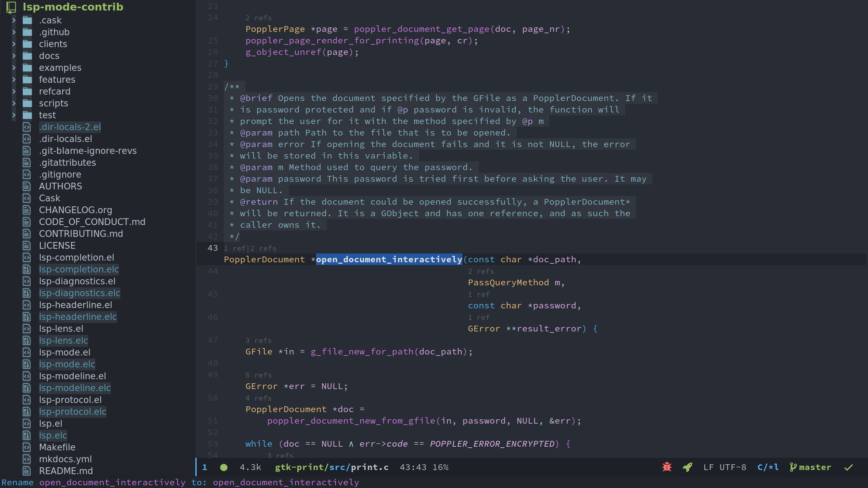Click the lsp-mode-contrib project root icon

(x=11, y=7)
